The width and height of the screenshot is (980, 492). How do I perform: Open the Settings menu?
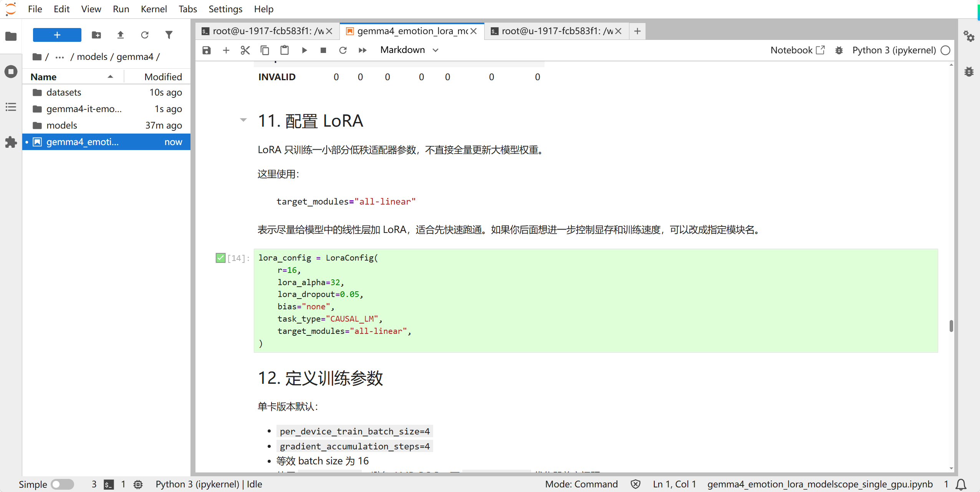(x=225, y=9)
